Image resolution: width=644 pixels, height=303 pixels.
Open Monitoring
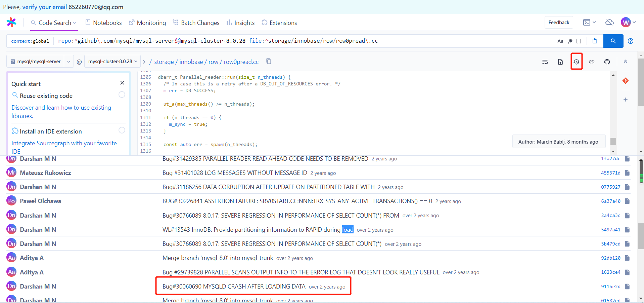[x=147, y=23]
